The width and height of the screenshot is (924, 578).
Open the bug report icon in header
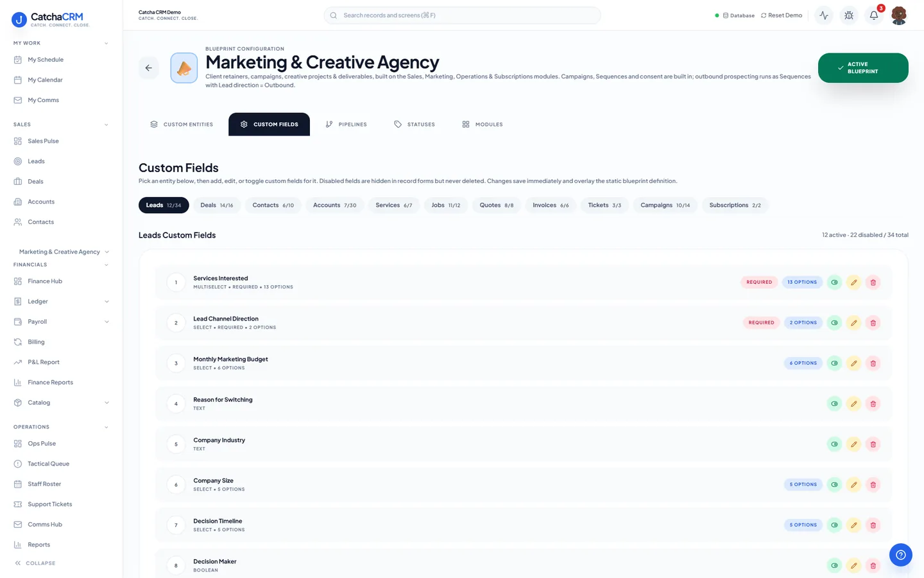pyautogui.click(x=849, y=15)
